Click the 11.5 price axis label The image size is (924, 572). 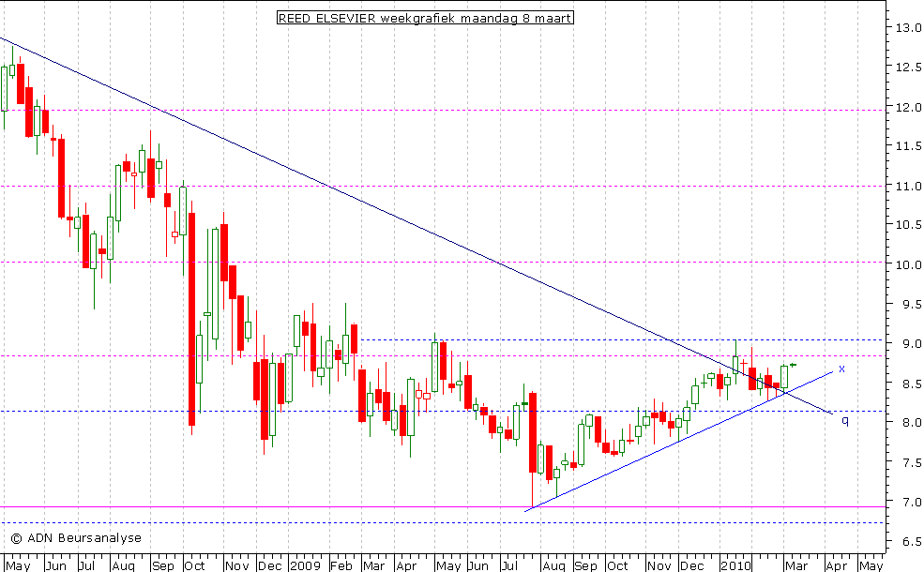tap(907, 146)
